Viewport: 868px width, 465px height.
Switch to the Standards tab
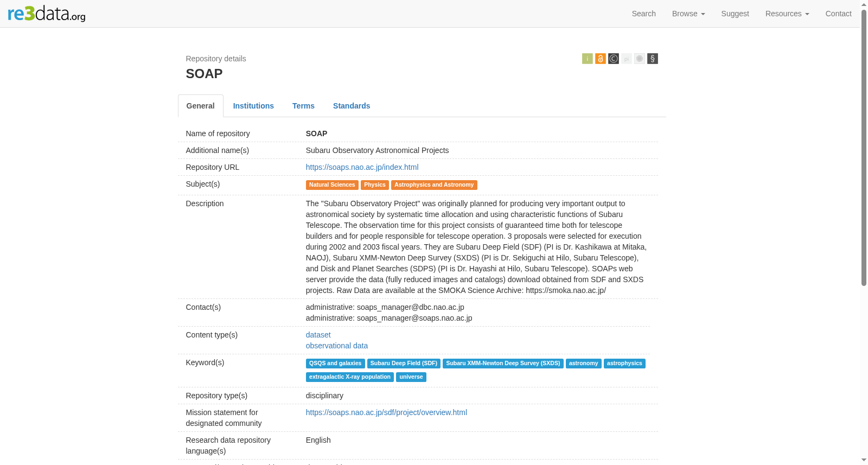point(352,106)
